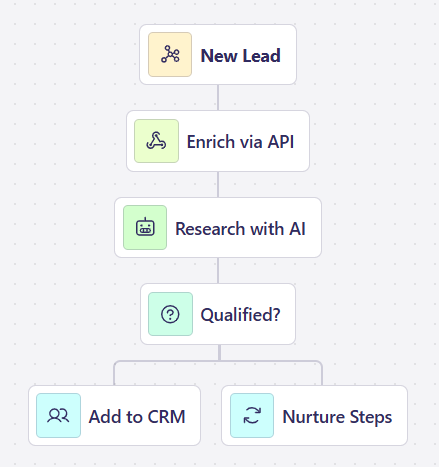
Task: Open the Enrich via API step label
Action: pyautogui.click(x=240, y=142)
